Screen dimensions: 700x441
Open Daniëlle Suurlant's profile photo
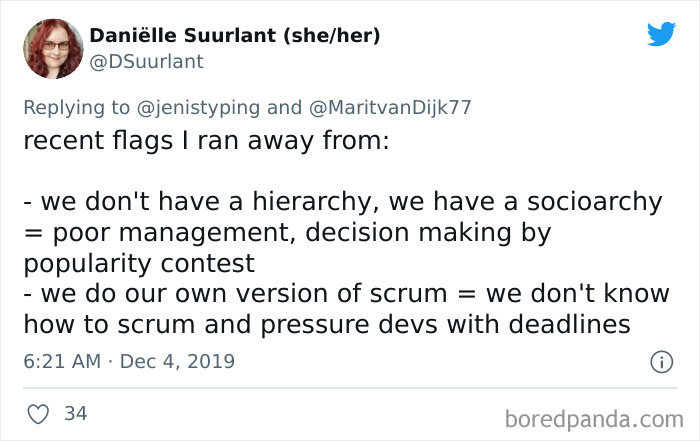coord(53,49)
